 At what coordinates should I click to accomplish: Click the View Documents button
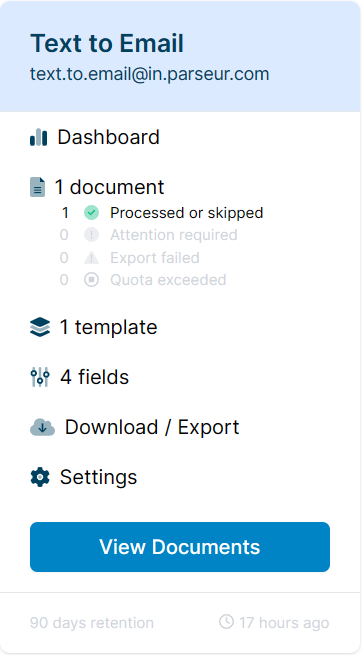(180, 547)
